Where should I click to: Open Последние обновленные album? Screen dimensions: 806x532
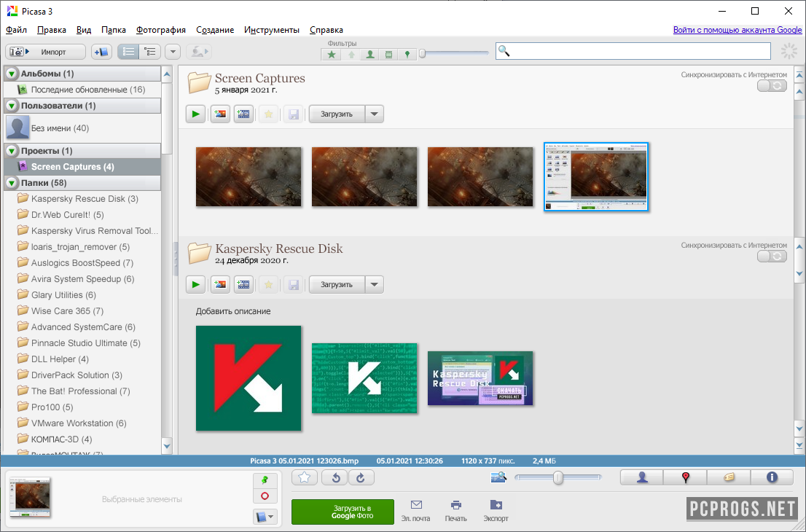pyautogui.click(x=82, y=90)
